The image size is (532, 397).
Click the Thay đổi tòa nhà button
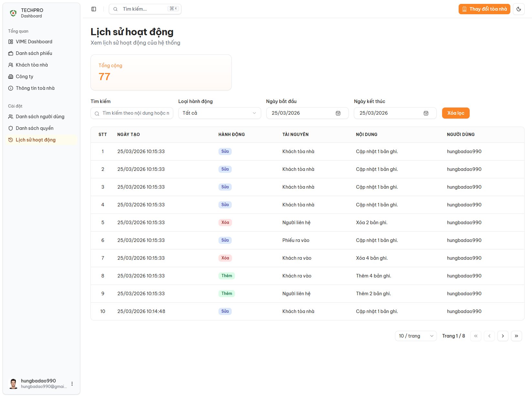point(484,9)
